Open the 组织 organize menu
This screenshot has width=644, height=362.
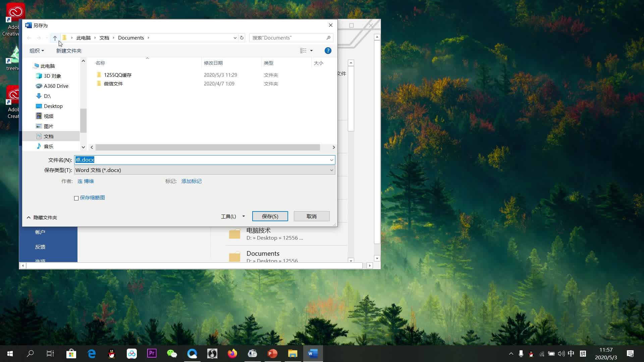[x=37, y=51]
